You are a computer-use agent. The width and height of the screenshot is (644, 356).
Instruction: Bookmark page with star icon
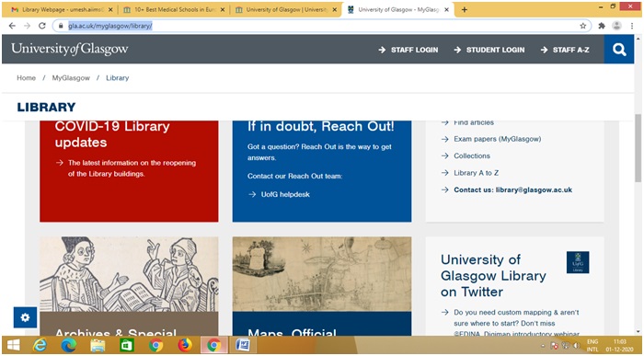coord(582,26)
